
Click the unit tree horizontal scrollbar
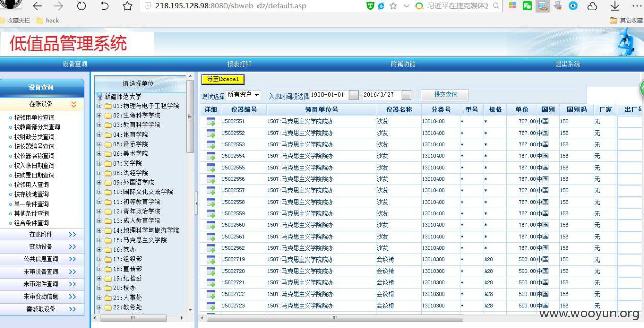point(133,318)
